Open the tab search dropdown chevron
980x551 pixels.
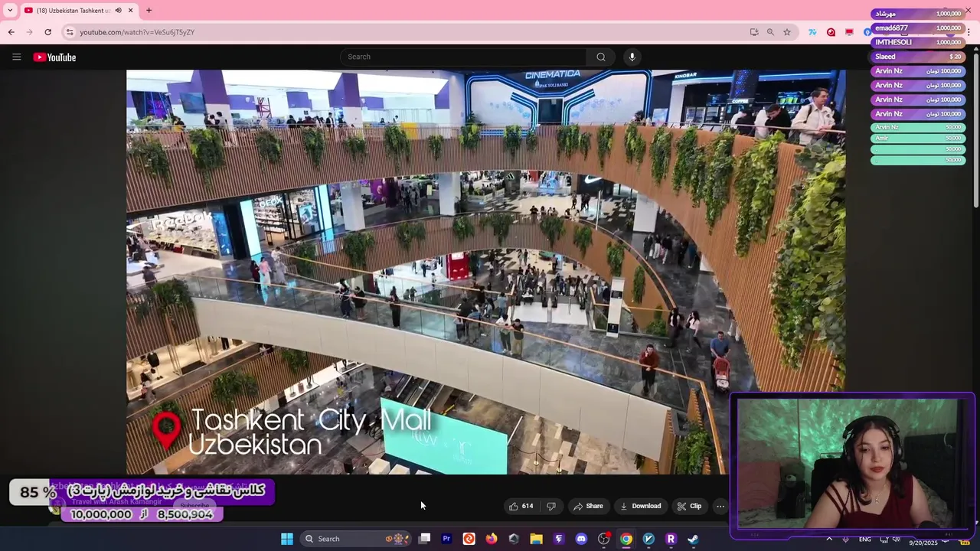coord(10,10)
